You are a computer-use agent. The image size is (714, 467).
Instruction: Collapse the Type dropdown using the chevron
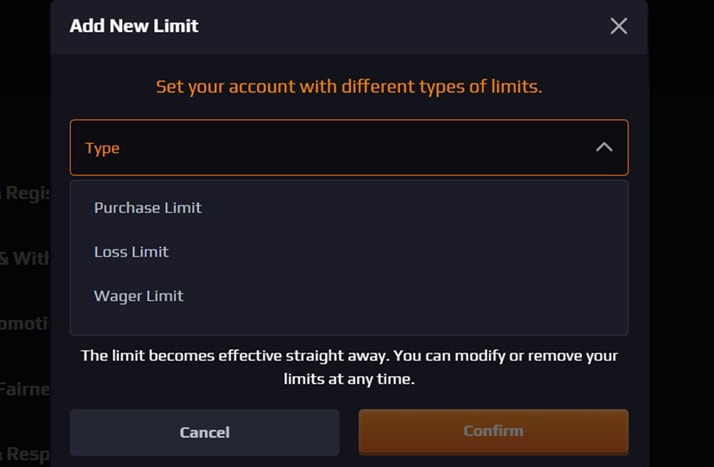604,147
